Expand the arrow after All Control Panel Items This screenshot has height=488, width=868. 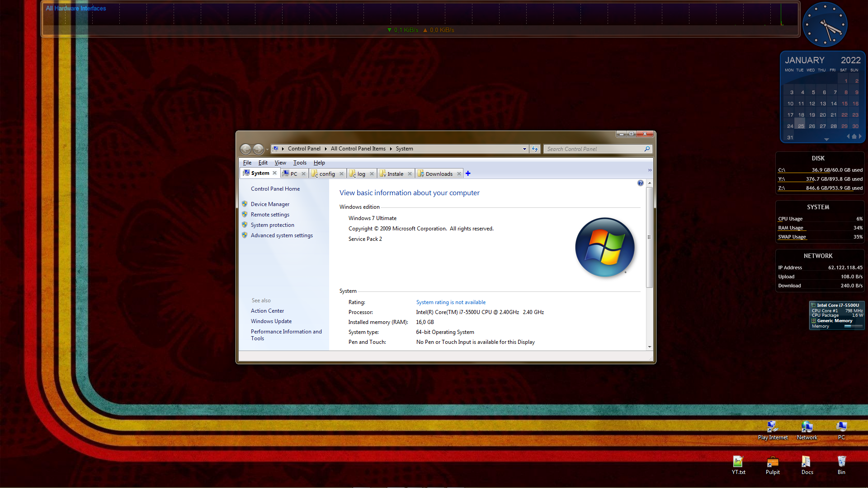coord(391,149)
